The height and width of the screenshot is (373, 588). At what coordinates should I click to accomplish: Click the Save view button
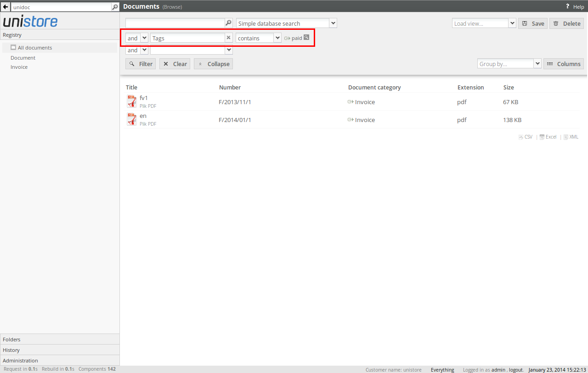click(533, 23)
